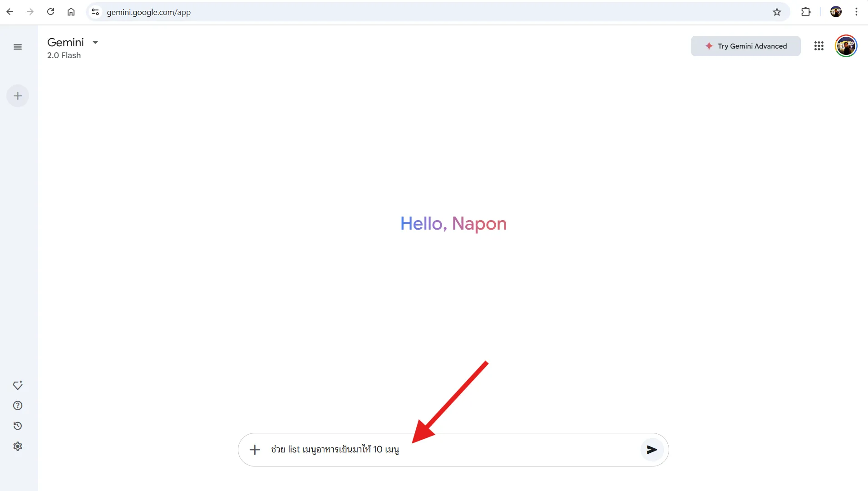Reload the current page
Image resolution: width=868 pixels, height=491 pixels.
click(50, 12)
